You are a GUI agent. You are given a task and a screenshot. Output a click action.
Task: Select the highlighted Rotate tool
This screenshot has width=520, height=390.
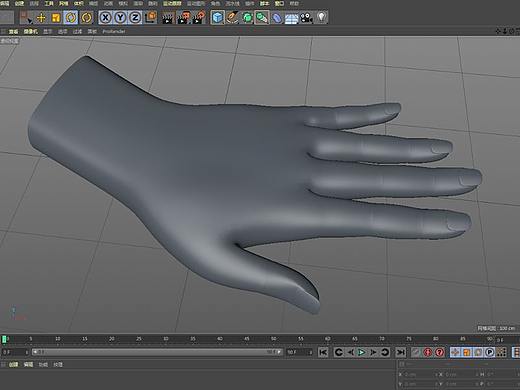click(x=71, y=17)
